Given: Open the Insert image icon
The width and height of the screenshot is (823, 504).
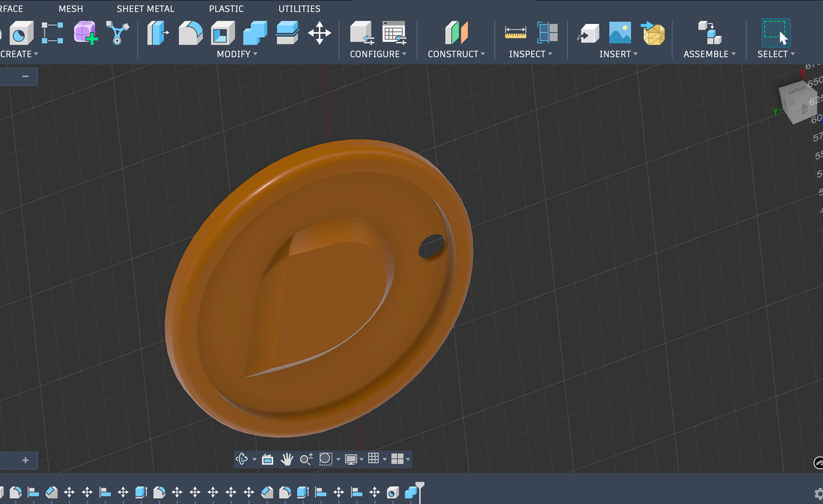Looking at the screenshot, I should [620, 33].
